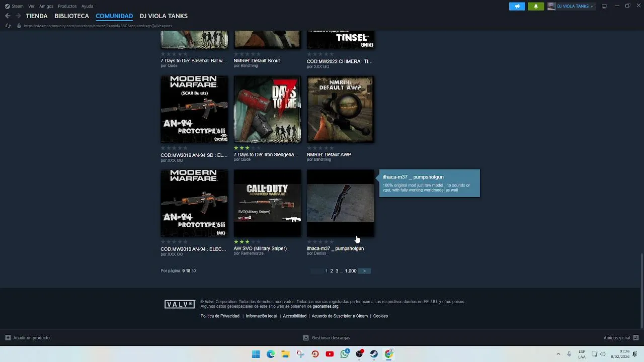The width and height of the screenshot is (644, 362).
Task: Open the Steam menu
Action: [x=18, y=6]
